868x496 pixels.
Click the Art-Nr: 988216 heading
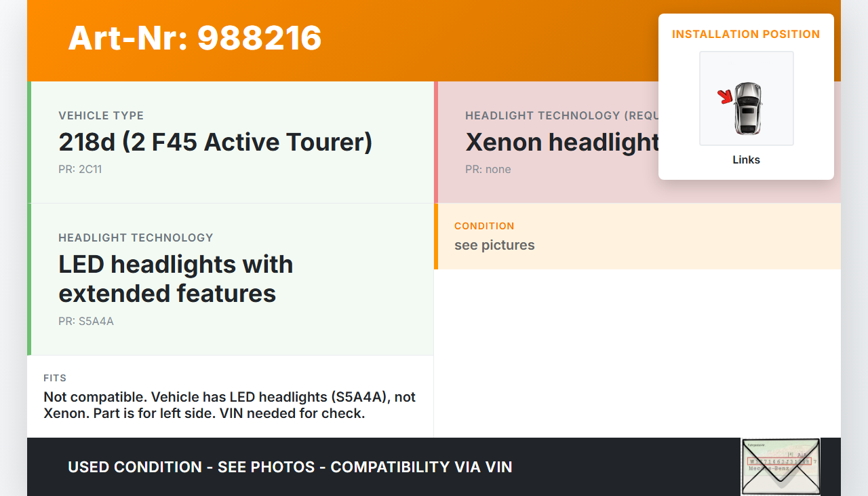(x=195, y=38)
